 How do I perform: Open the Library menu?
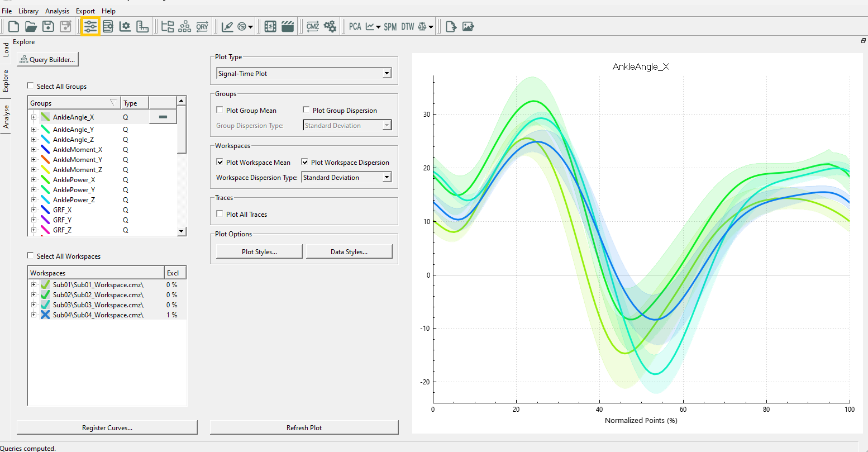(x=28, y=11)
